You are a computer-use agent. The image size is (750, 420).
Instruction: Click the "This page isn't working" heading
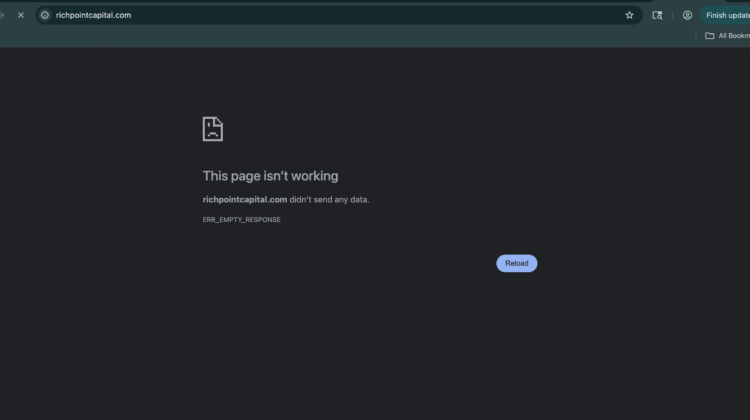point(270,176)
